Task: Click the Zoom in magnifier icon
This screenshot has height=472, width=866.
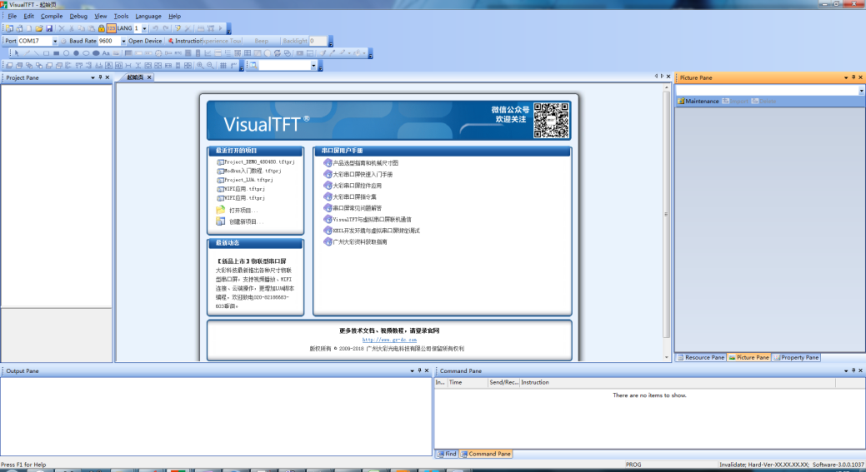Action: coord(198,66)
